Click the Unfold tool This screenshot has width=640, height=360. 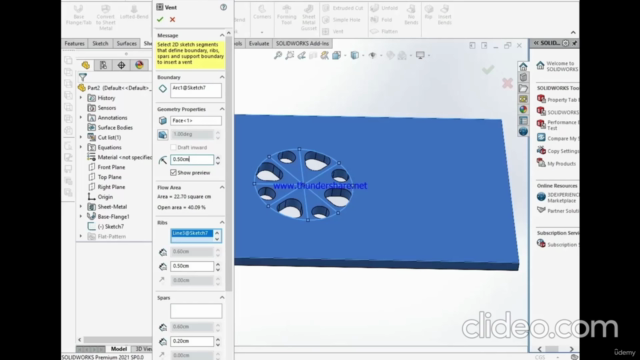[384, 8]
